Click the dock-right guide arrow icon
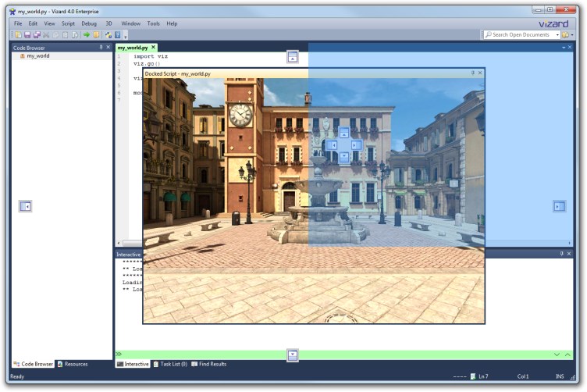Viewport: 587px width, 392px height. (x=560, y=206)
